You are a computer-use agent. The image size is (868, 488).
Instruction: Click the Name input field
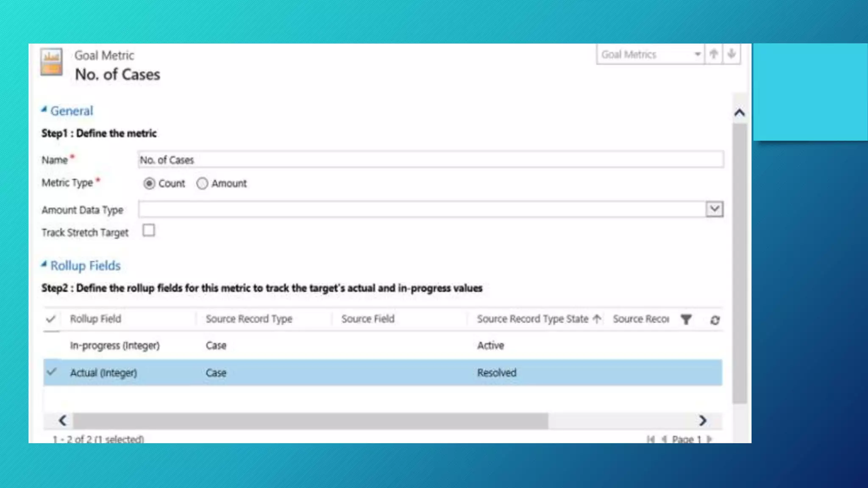tap(430, 160)
